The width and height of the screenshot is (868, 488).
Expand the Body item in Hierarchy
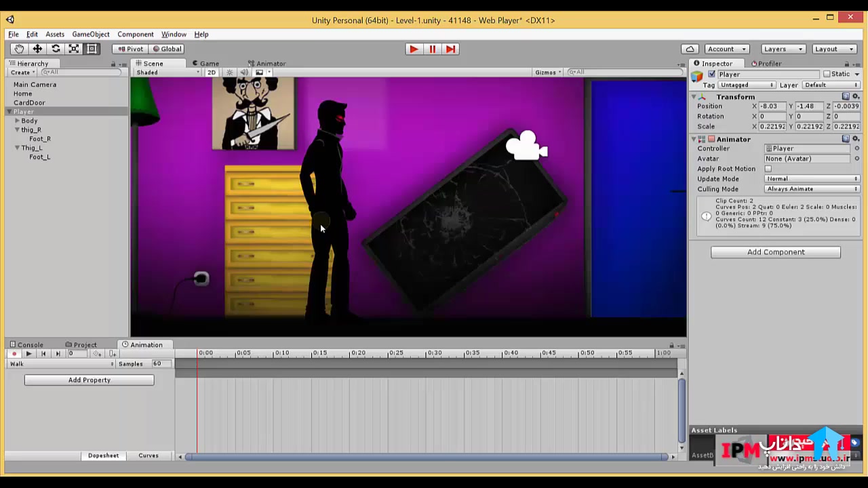(18, 121)
